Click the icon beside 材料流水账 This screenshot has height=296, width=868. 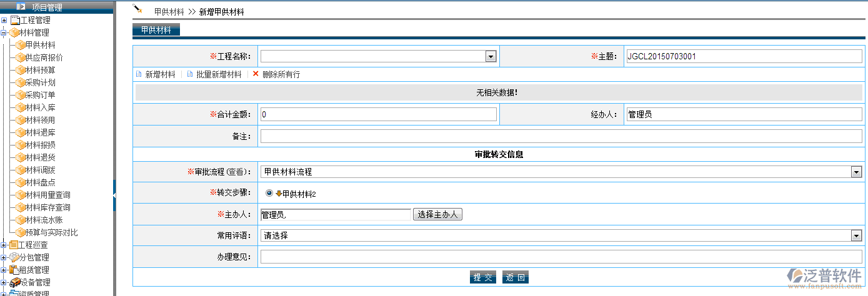click(x=21, y=220)
